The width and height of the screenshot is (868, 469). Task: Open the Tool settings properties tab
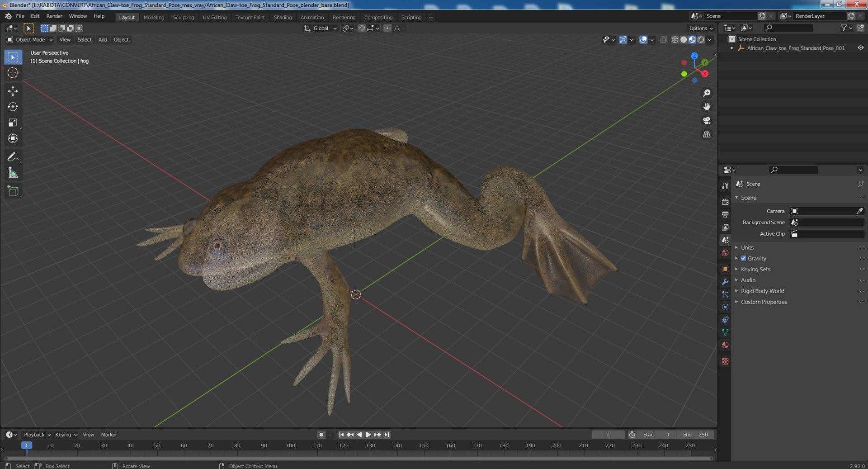725,186
